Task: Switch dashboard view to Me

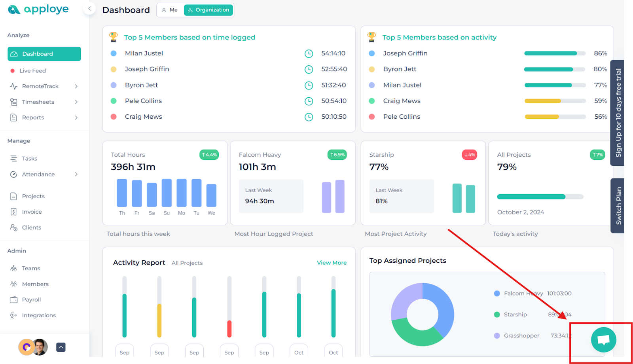Action: (x=170, y=10)
